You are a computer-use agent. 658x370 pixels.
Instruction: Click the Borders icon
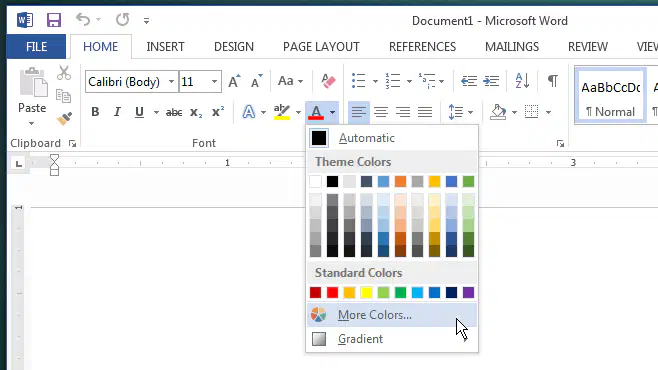coord(531,112)
